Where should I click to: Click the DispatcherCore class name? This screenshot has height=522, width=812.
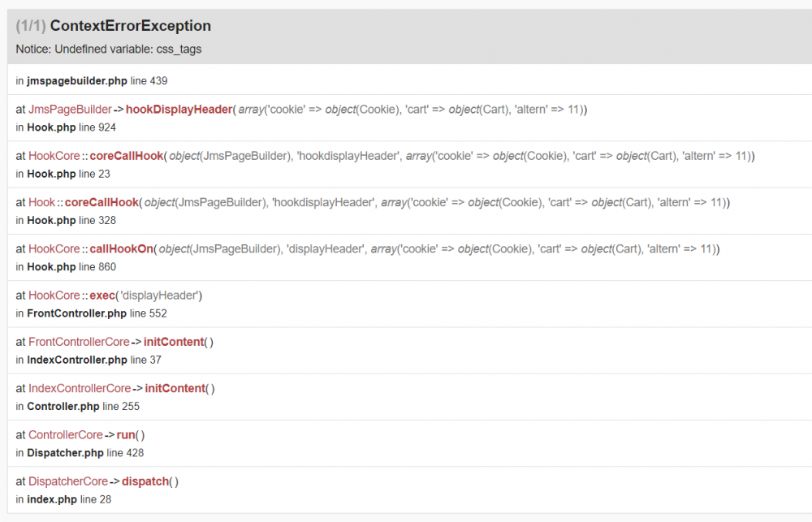coord(68,481)
